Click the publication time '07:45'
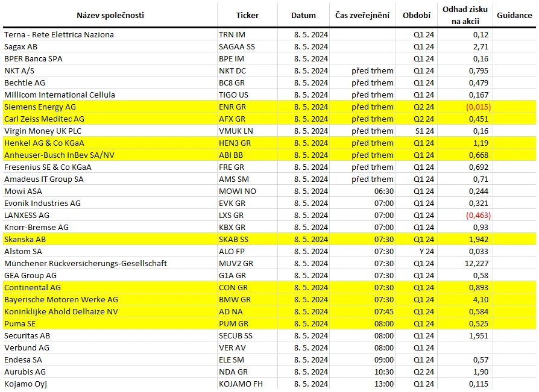This screenshot has height=392, width=539. 384,311
